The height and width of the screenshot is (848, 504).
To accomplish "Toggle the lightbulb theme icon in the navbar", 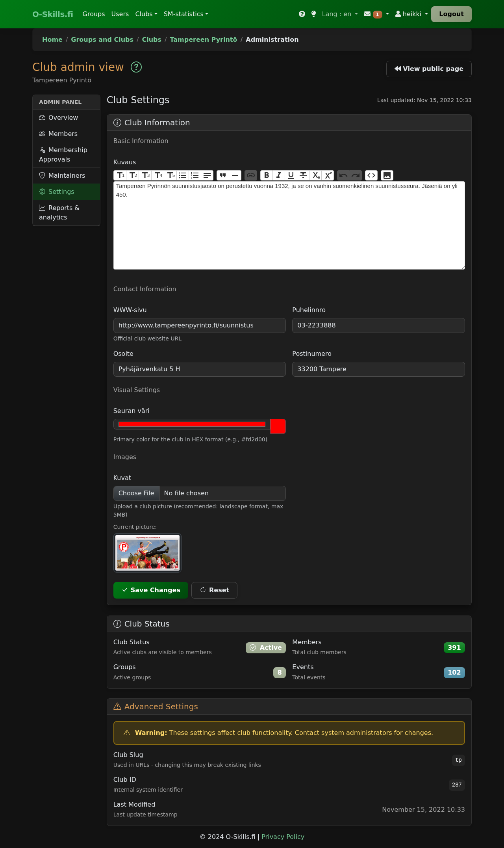I will point(313,14).
